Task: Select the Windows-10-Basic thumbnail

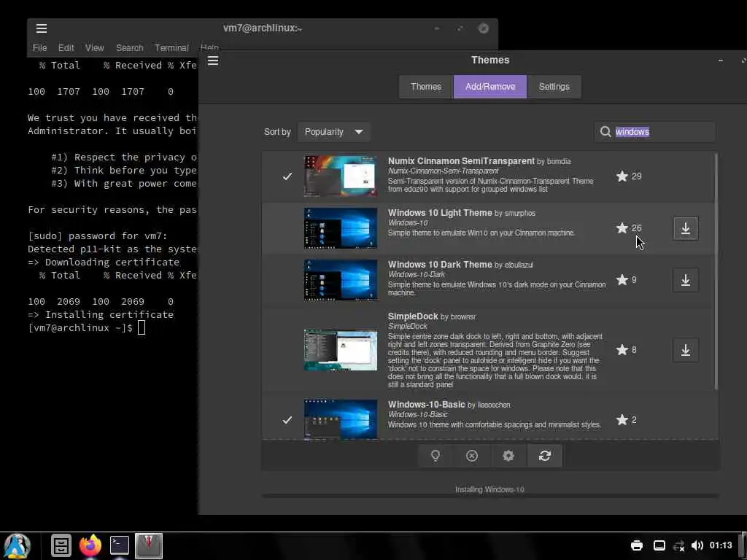Action: pos(341,419)
